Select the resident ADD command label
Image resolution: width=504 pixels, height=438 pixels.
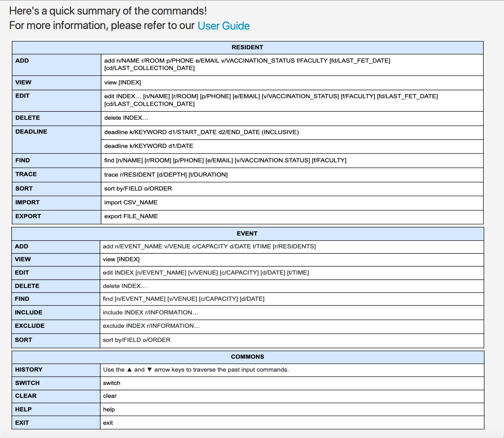point(22,61)
